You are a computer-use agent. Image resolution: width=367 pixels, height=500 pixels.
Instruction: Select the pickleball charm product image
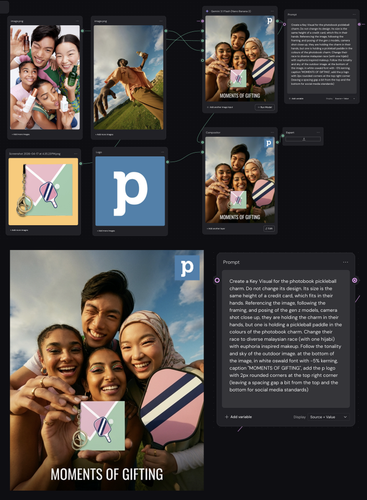click(43, 192)
